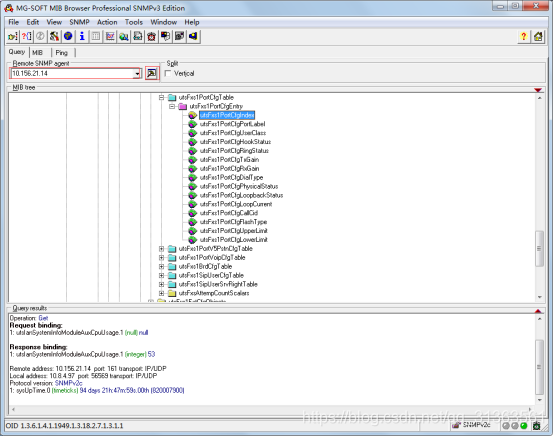
Task: Switch to the Ping tab
Action: click(61, 53)
